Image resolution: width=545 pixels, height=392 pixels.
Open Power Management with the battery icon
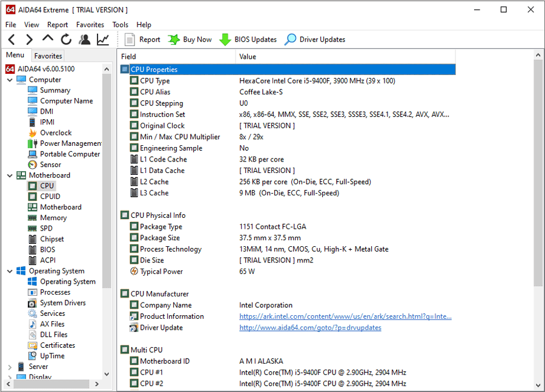click(x=65, y=143)
